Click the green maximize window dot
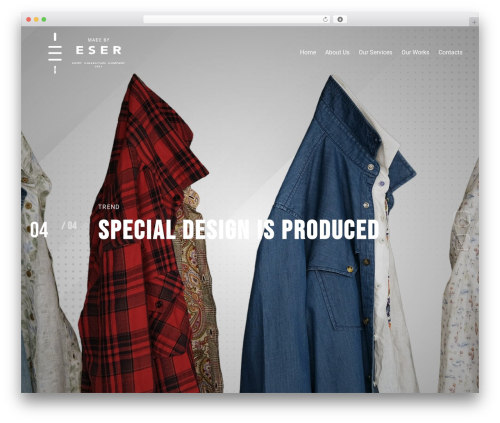500x423 pixels. click(x=44, y=20)
